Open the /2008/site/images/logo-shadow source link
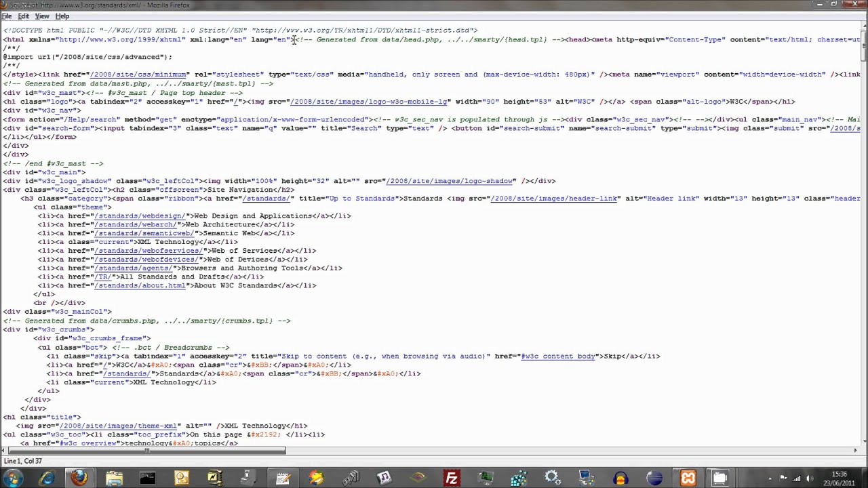This screenshot has height=488, width=868. pyautogui.click(x=450, y=181)
